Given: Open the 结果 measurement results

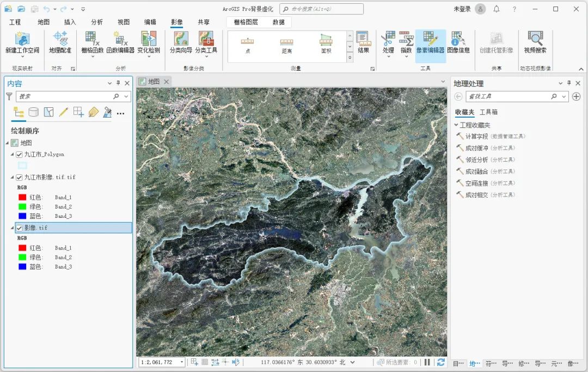Looking at the screenshot, I should coord(363,42).
